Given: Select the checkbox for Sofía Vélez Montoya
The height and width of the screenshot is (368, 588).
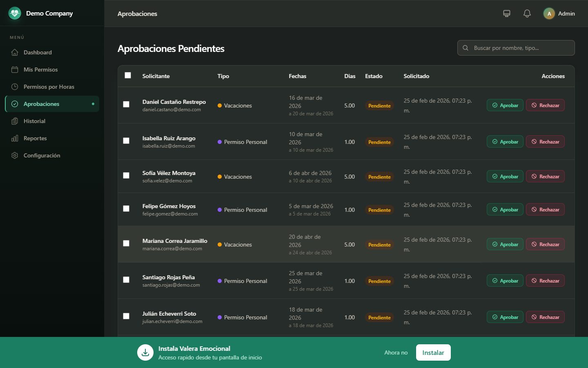Looking at the screenshot, I should coord(126,175).
